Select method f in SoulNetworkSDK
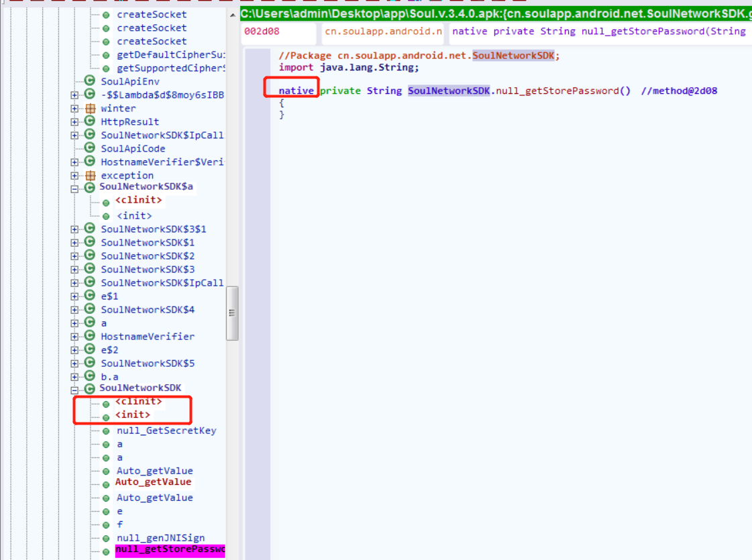 (120, 524)
